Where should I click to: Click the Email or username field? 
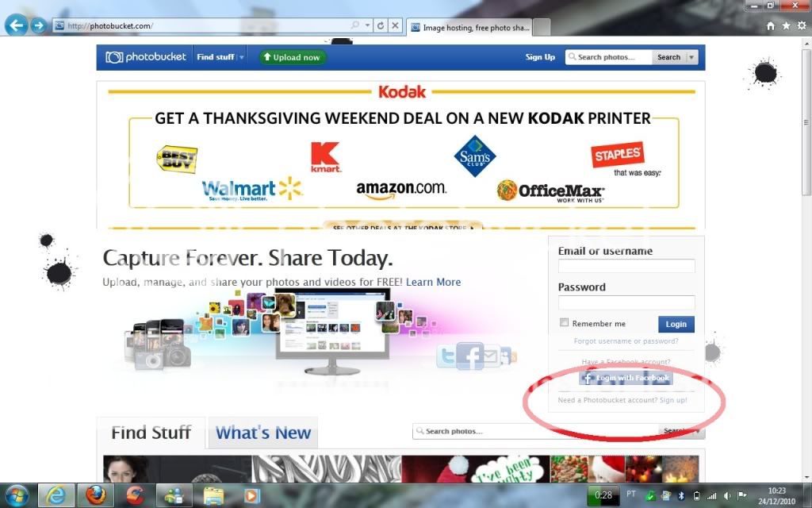coord(626,266)
